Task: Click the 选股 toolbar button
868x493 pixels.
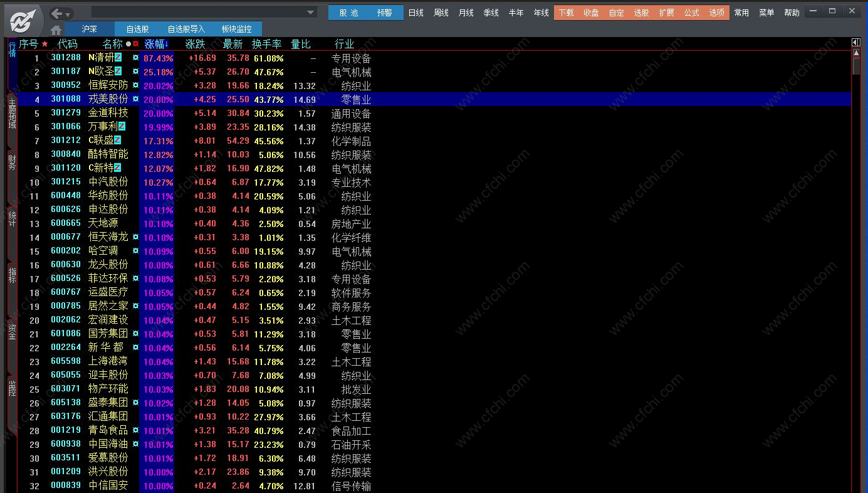Action: coord(642,13)
